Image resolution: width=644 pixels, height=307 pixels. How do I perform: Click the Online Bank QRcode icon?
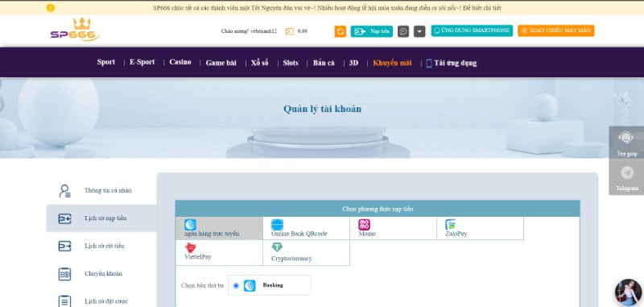pyautogui.click(x=277, y=225)
